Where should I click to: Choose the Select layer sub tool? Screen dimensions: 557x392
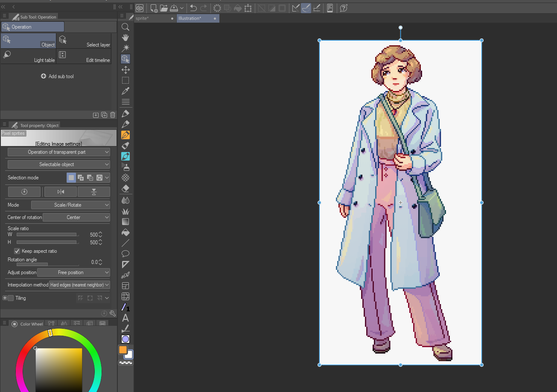(x=84, y=41)
